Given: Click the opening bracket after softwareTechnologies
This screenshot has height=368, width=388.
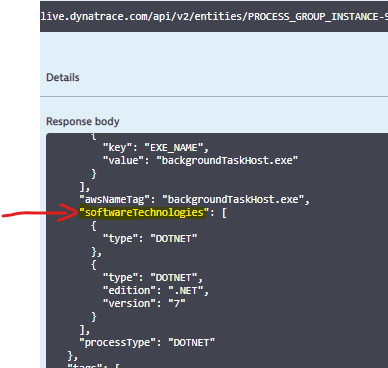Looking at the screenshot, I should click(224, 213).
